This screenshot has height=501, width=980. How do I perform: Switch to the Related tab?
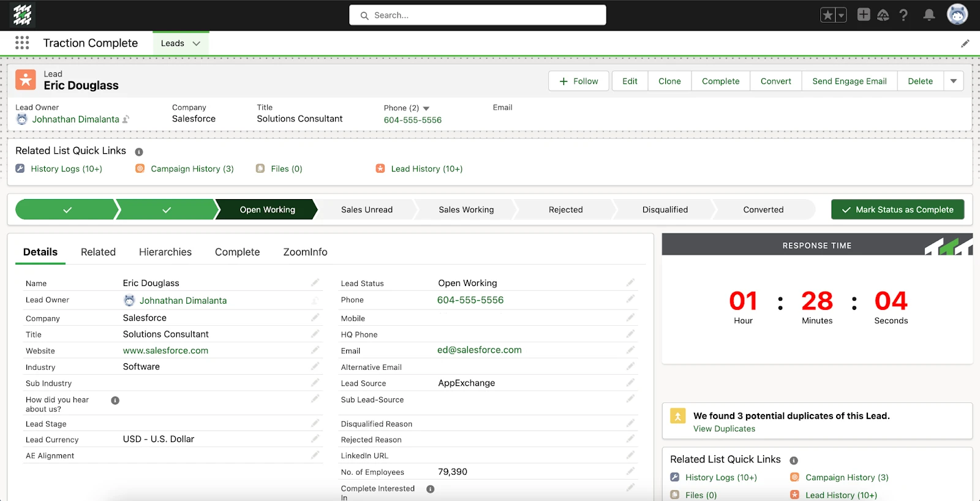click(98, 252)
